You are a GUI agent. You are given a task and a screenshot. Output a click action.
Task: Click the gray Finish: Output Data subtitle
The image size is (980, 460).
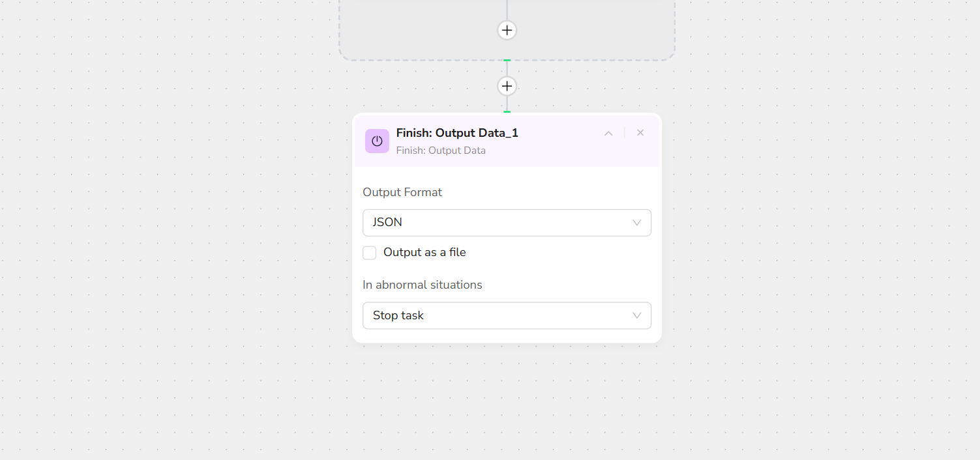click(x=441, y=151)
